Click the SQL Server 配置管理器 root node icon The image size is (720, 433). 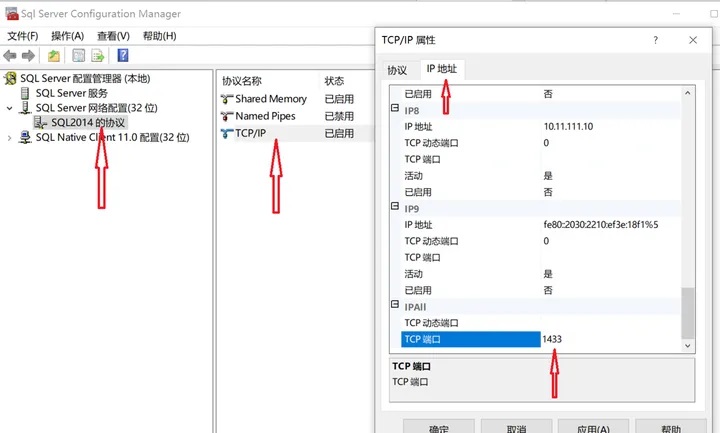point(10,79)
